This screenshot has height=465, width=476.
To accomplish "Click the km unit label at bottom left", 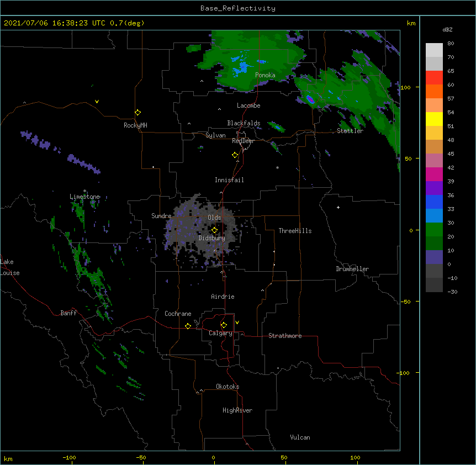I will 8,458.
